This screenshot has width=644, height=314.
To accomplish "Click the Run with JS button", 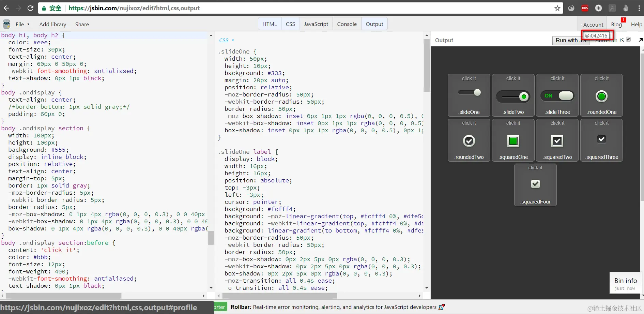I will point(571,40).
